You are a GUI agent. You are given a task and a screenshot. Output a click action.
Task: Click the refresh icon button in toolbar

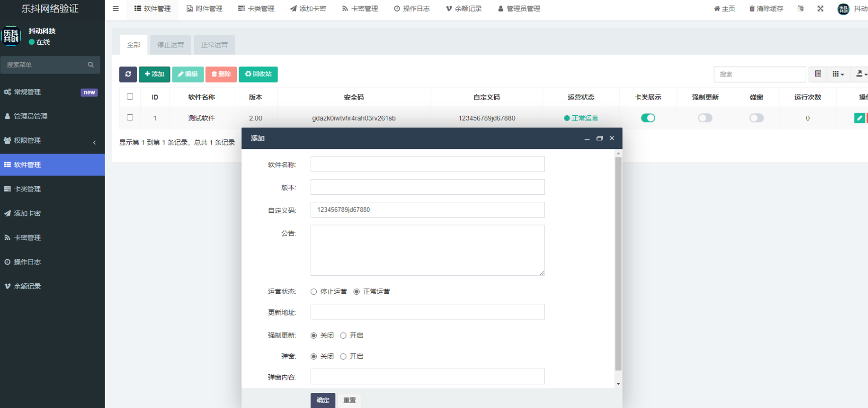(x=128, y=74)
